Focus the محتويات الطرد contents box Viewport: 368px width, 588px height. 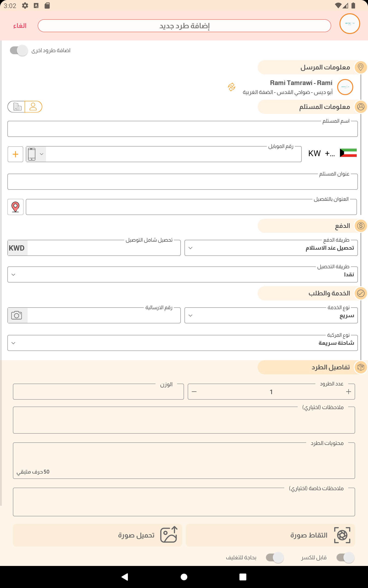click(184, 461)
